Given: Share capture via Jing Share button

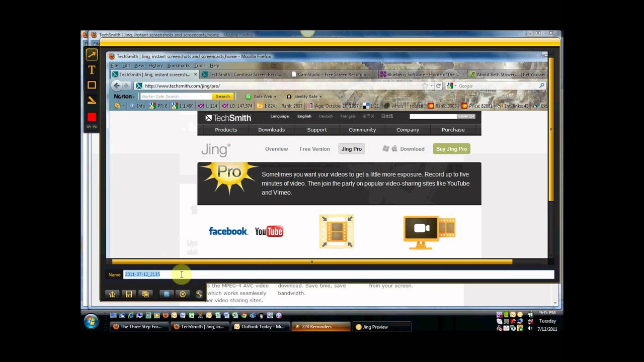Looking at the screenshot, I should click(x=112, y=294).
